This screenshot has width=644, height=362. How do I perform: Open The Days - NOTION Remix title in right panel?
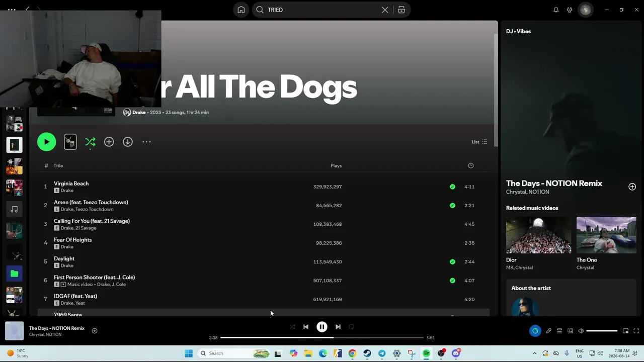coord(554,184)
